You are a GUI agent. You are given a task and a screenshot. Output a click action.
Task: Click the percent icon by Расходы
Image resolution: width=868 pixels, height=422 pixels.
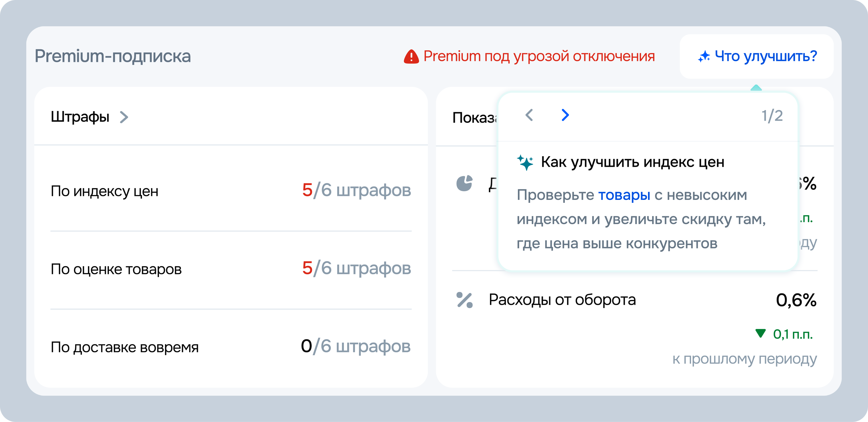[x=464, y=300]
